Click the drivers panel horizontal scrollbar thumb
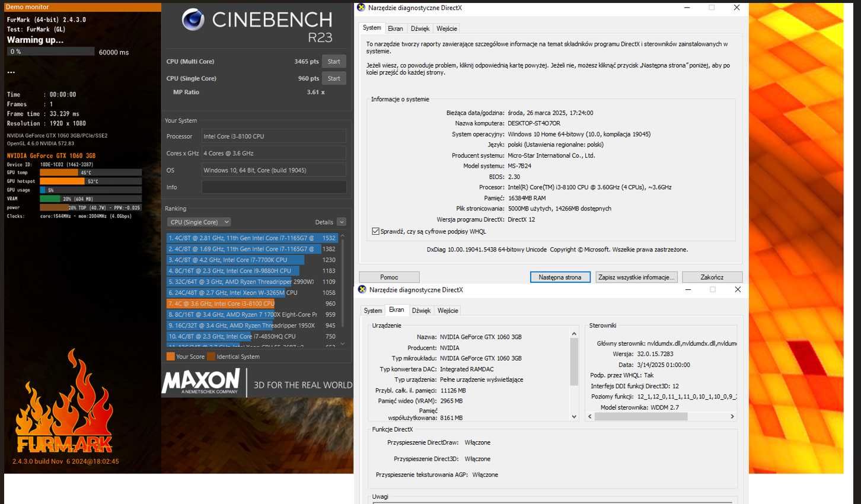 tap(641, 416)
